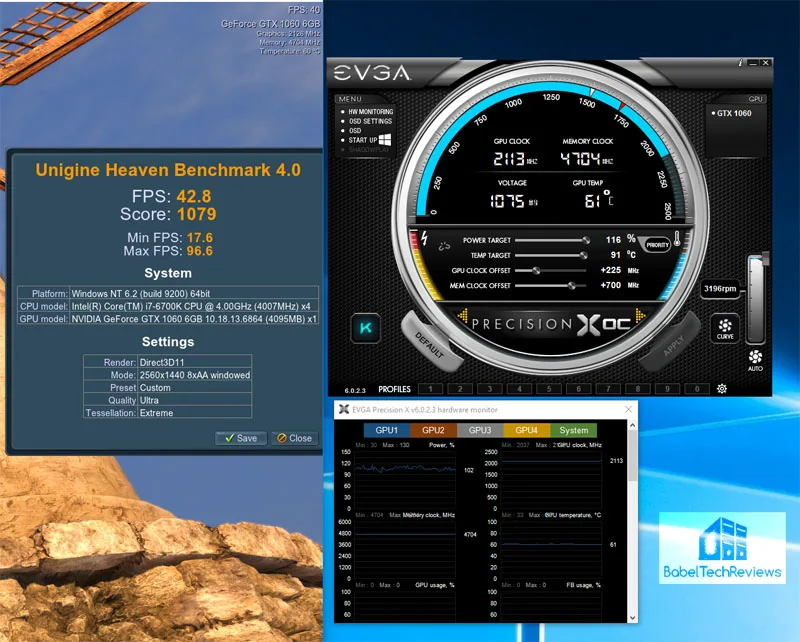This screenshot has width=800, height=642.
Task: Select profile slot 0
Action: tap(697, 389)
